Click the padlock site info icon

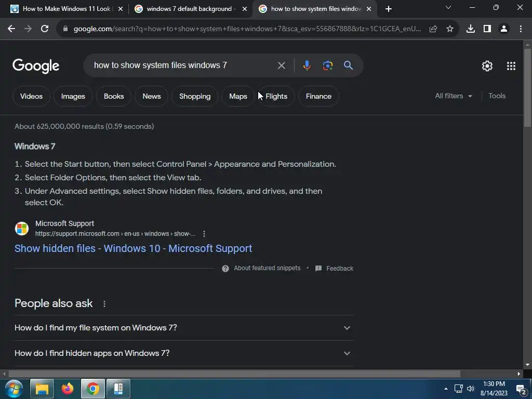pos(65,29)
